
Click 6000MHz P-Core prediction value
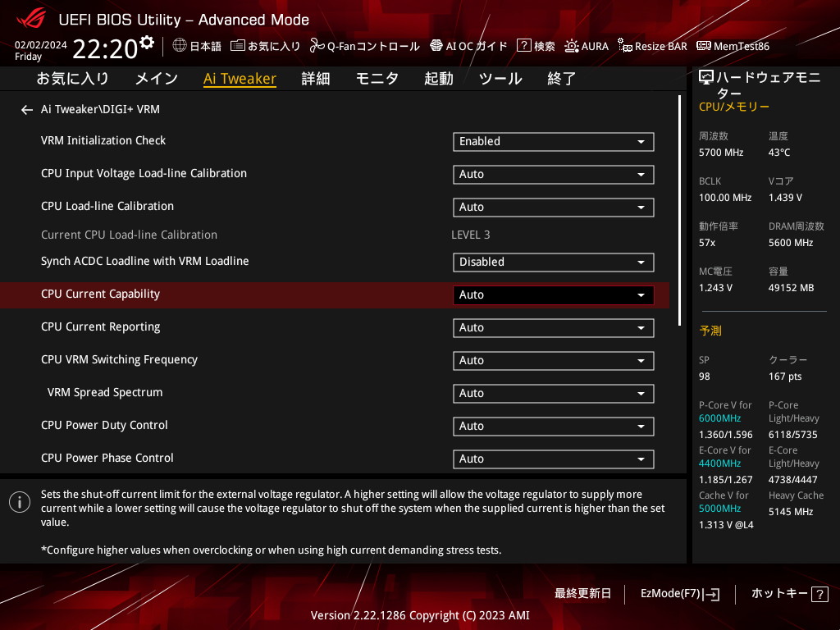pos(719,418)
